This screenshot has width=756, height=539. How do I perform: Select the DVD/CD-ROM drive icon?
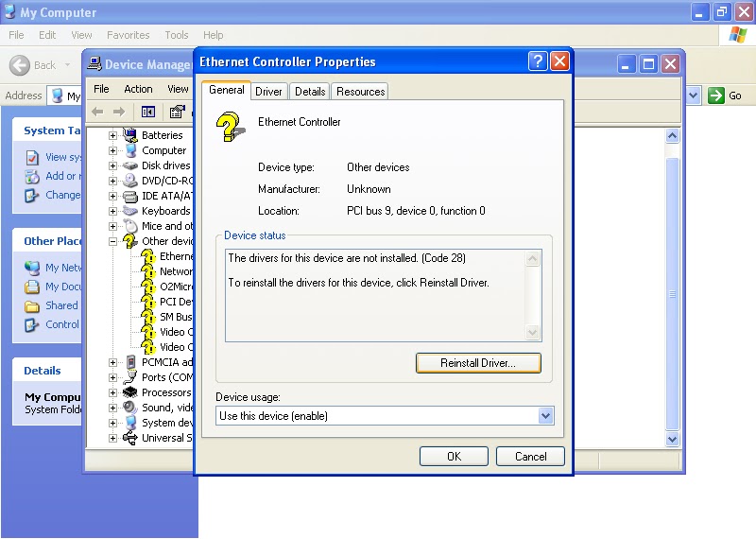click(x=130, y=181)
